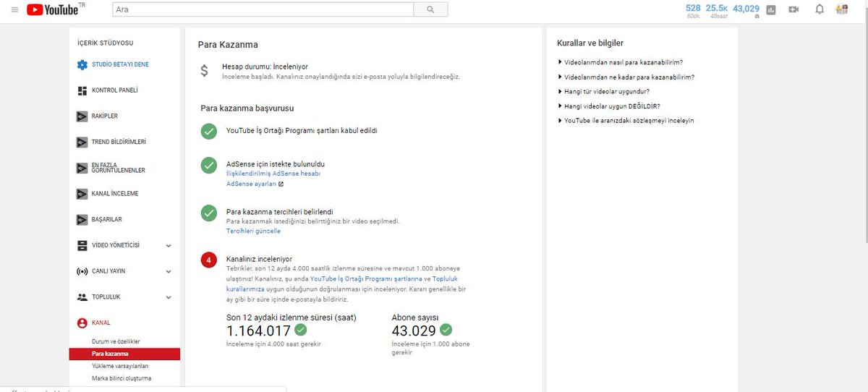
Task: Click Tercihleri güncelle link
Action: coord(253,231)
